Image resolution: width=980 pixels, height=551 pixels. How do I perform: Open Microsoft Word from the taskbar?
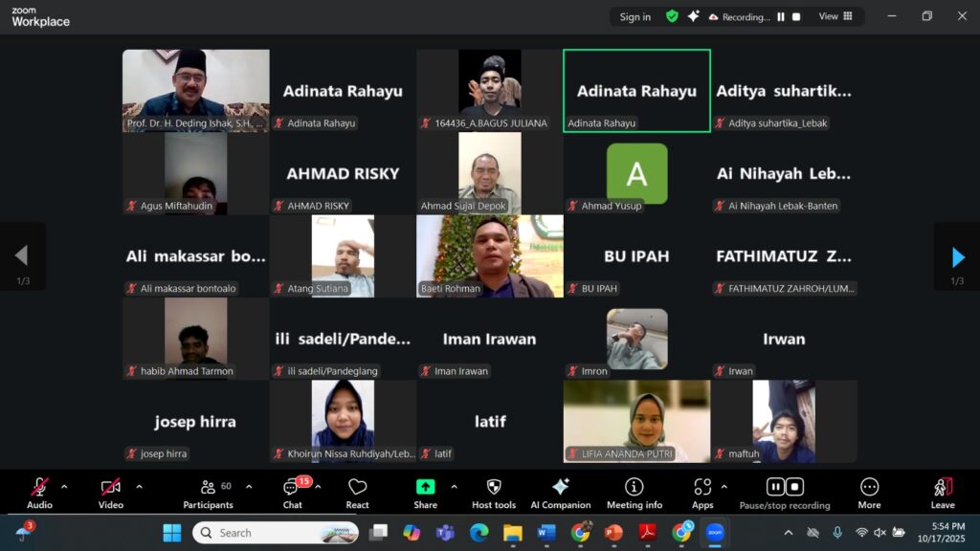546,532
